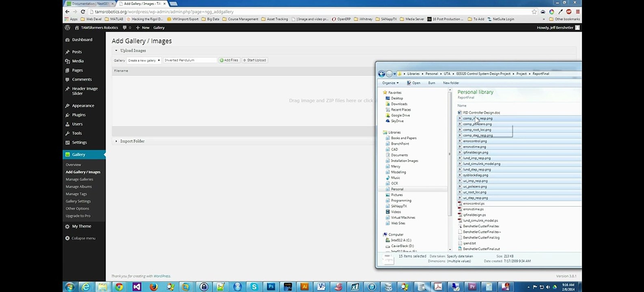Show more bookmarks with the overflow chevron

point(544,19)
